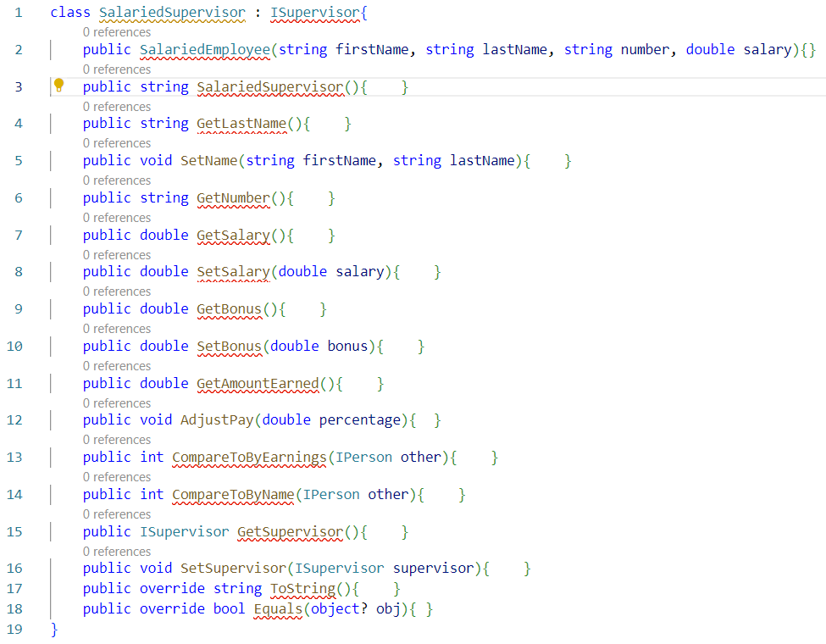Show the '0 references' lens above AdjustPay
Image resolution: width=826 pixels, height=644 pixels.
click(x=116, y=403)
